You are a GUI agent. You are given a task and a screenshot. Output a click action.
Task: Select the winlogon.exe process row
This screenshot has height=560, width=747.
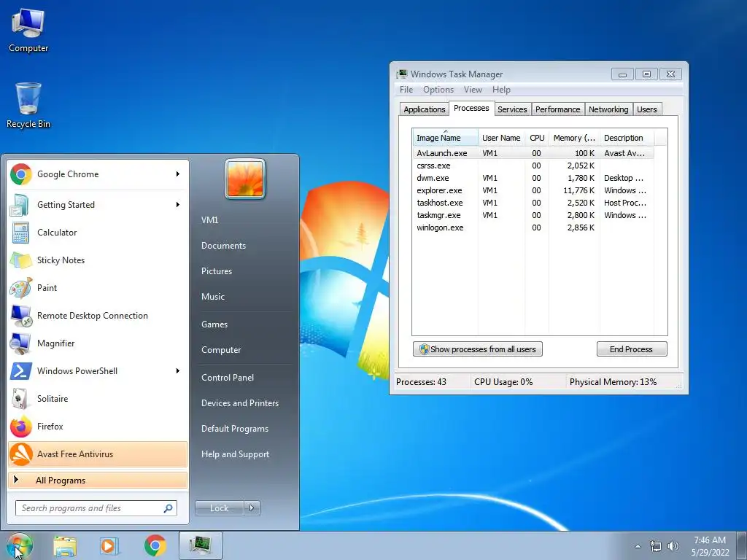click(x=533, y=227)
